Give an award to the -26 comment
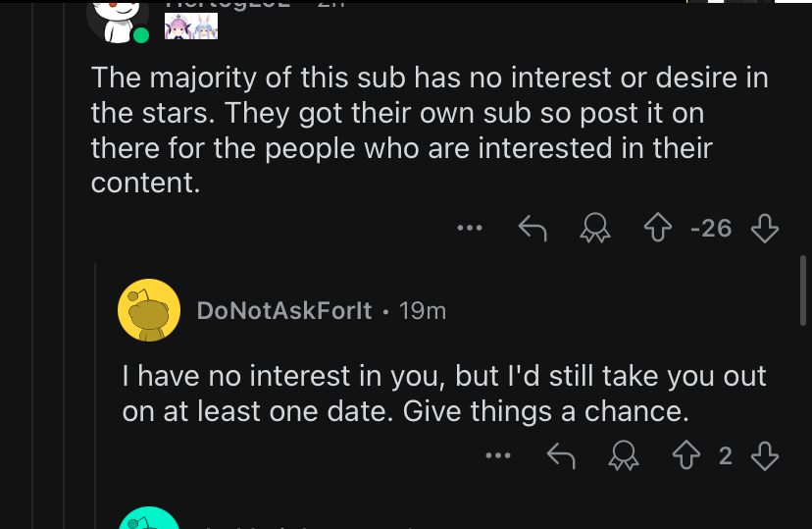This screenshot has width=812, height=529. 591,229
